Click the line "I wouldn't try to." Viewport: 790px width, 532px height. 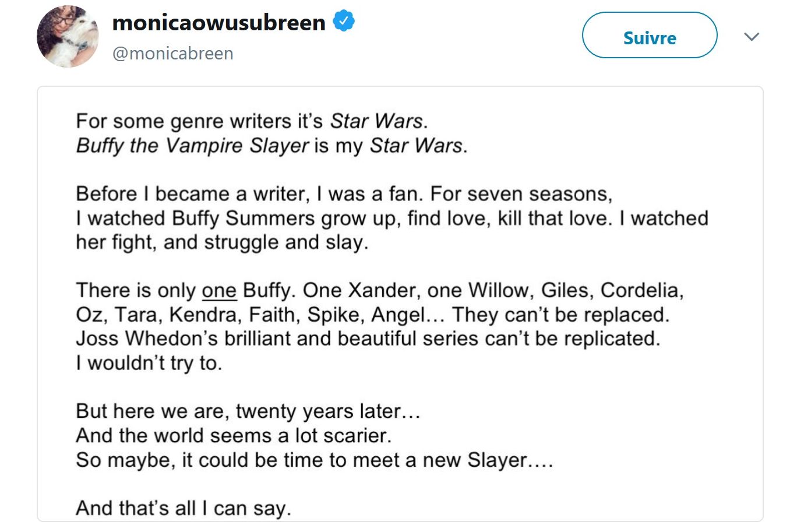[x=149, y=363]
